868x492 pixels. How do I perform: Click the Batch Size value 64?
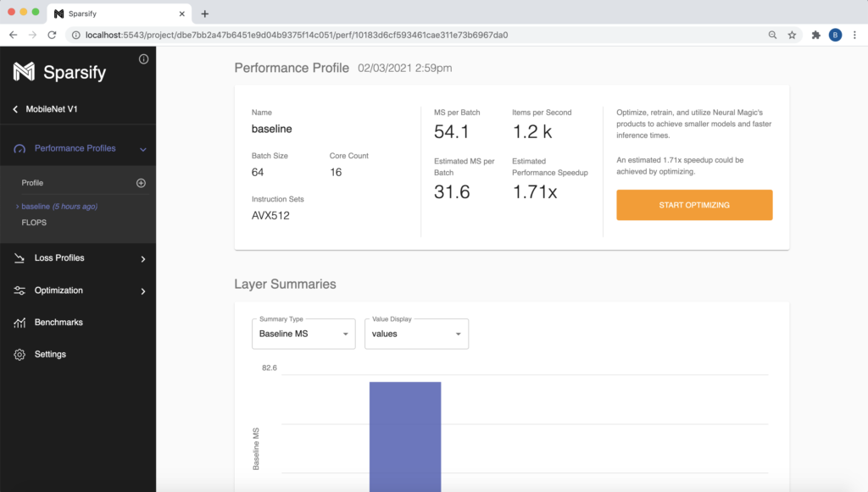pyautogui.click(x=258, y=173)
